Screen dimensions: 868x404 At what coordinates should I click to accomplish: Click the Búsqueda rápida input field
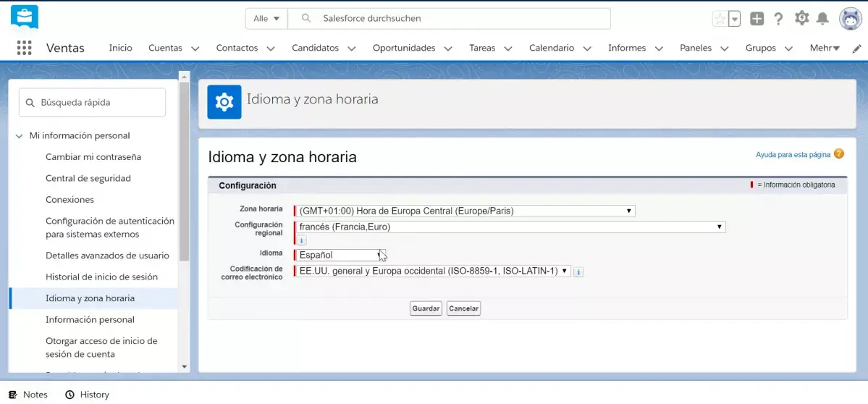click(92, 102)
